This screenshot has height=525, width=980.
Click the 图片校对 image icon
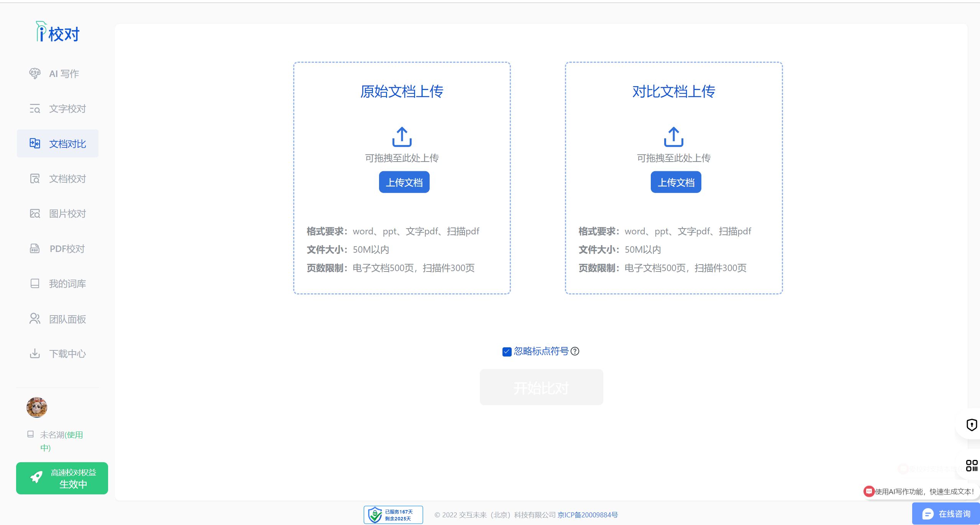coord(35,214)
